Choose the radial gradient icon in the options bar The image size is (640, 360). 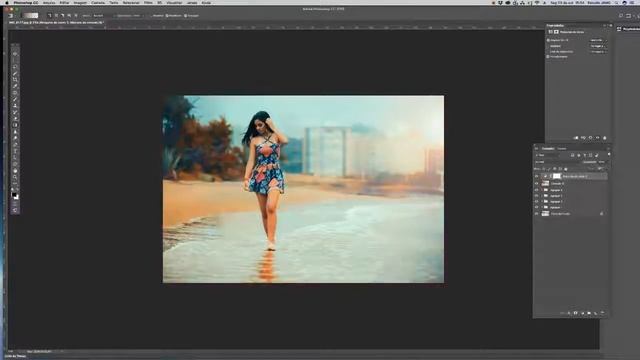(56, 16)
